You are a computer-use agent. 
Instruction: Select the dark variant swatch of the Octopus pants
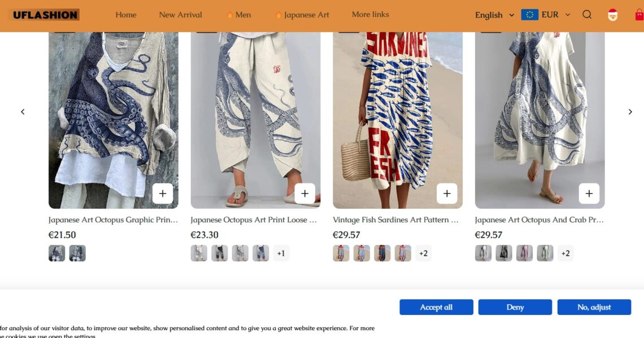click(x=219, y=253)
